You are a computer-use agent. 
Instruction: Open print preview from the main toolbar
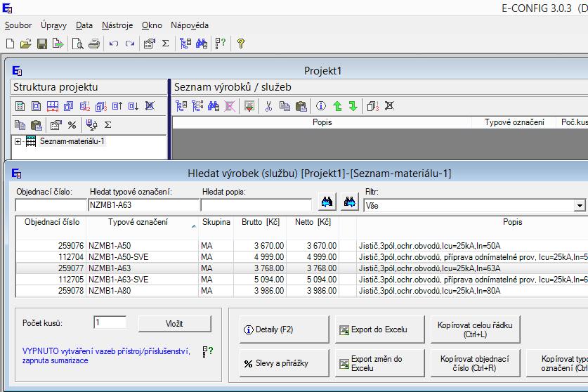77,44
